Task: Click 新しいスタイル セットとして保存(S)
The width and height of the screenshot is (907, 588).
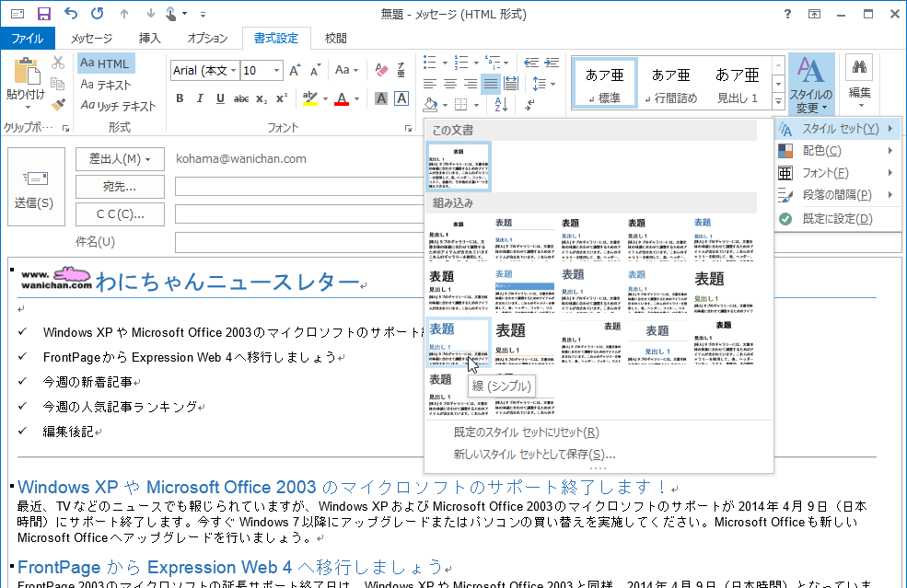Action: tap(534, 455)
